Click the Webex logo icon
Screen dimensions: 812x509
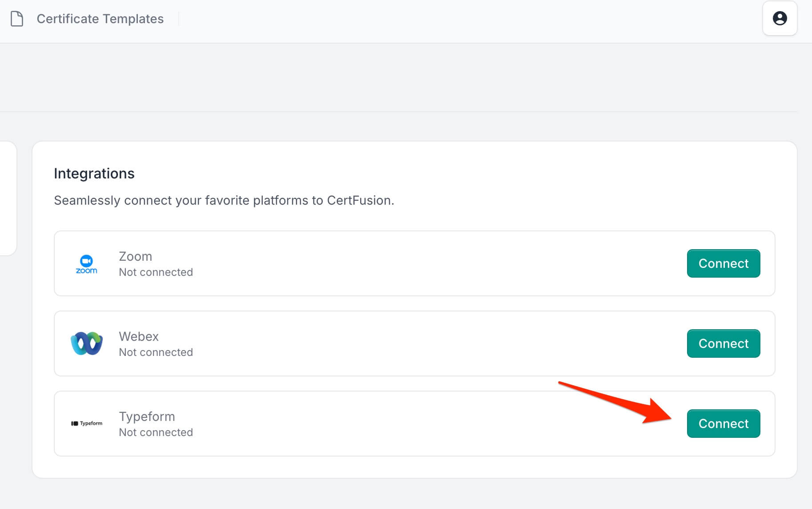(x=87, y=343)
